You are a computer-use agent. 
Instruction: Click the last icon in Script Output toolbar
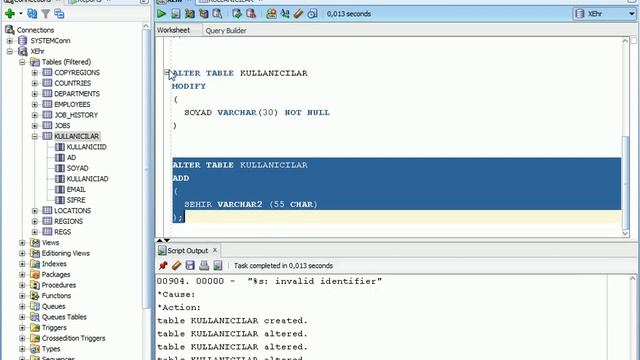coord(218,266)
